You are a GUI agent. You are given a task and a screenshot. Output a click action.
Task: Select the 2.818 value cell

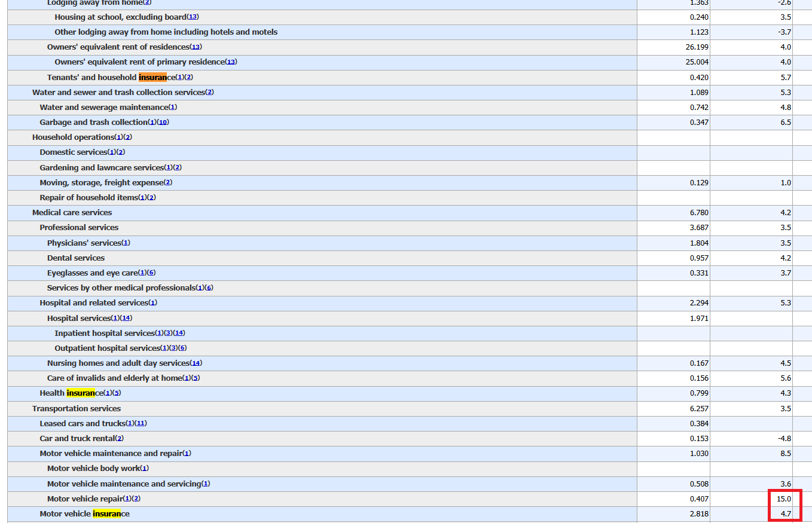[x=673, y=513]
